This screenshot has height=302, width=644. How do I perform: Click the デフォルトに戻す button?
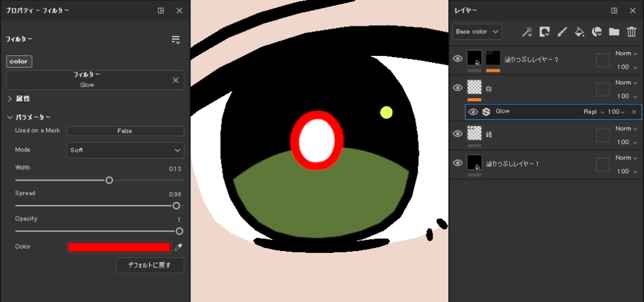pos(150,265)
